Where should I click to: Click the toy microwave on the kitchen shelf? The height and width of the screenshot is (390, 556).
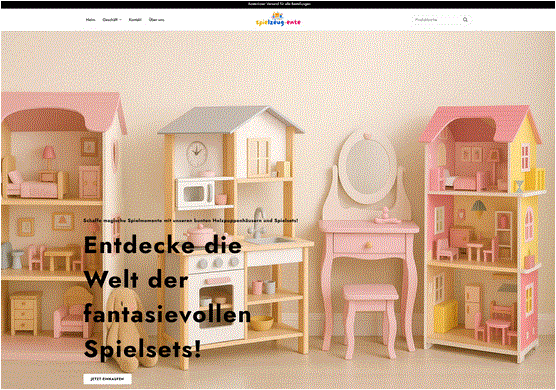(x=195, y=194)
